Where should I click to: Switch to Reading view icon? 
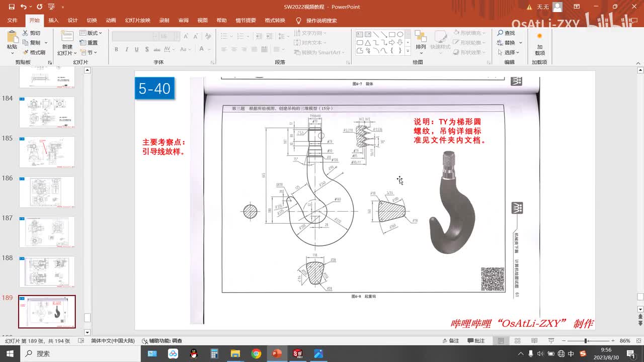(x=533, y=341)
